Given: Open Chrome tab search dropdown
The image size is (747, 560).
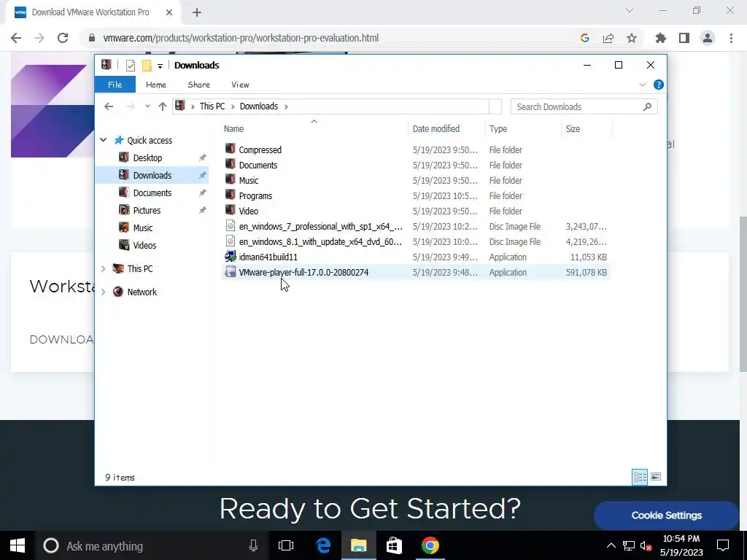Looking at the screenshot, I should 630,10.
